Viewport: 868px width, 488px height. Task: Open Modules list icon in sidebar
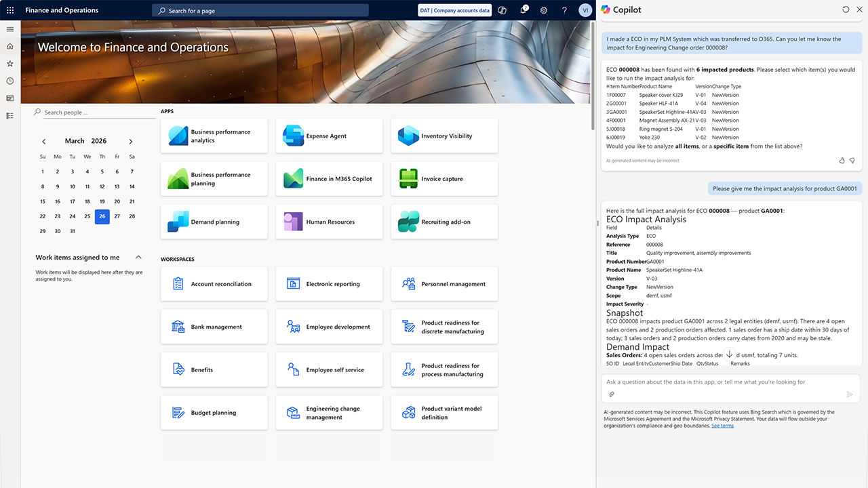click(10, 116)
